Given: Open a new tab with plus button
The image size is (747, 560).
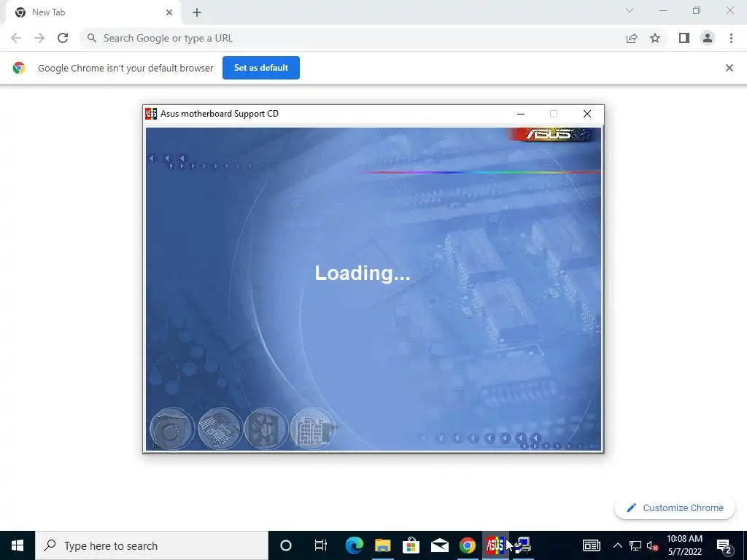Looking at the screenshot, I should 197,12.
